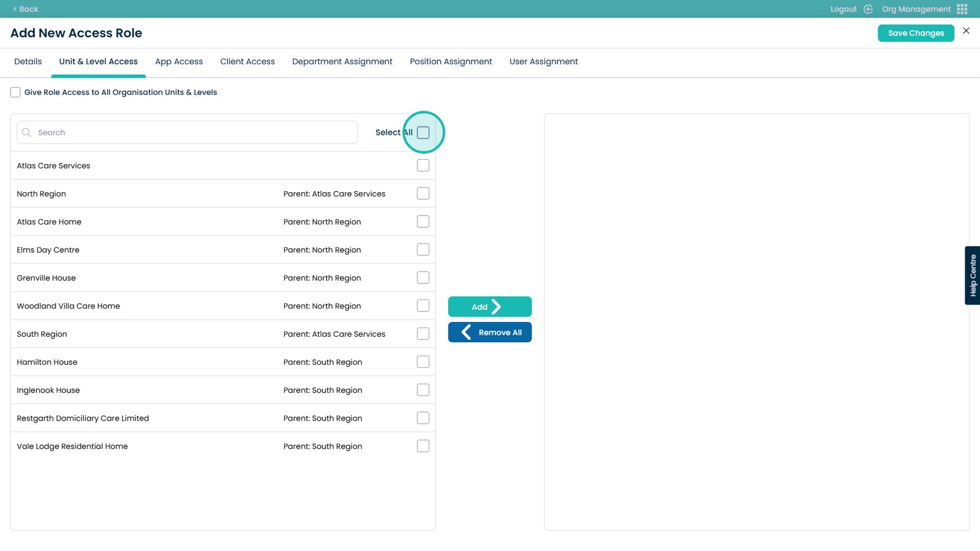Tick the Vale Lodge Residential Home checkbox
980x551 pixels.
point(423,446)
